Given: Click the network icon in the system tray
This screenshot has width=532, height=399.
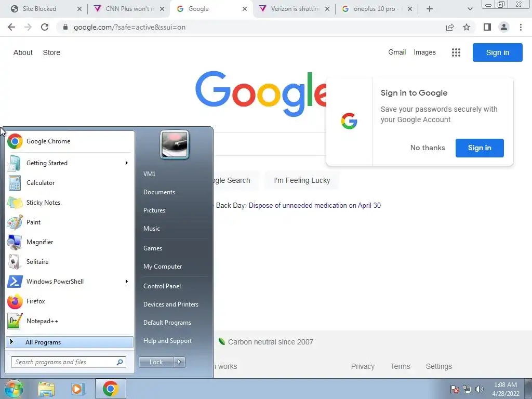Looking at the screenshot, I should pos(467,389).
